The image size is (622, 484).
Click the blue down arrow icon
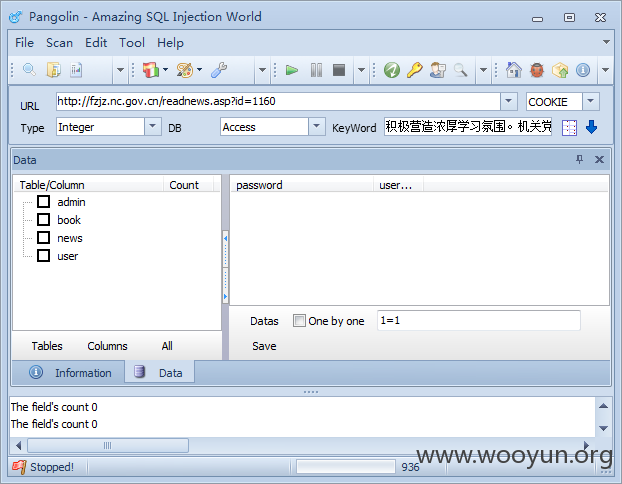point(591,127)
